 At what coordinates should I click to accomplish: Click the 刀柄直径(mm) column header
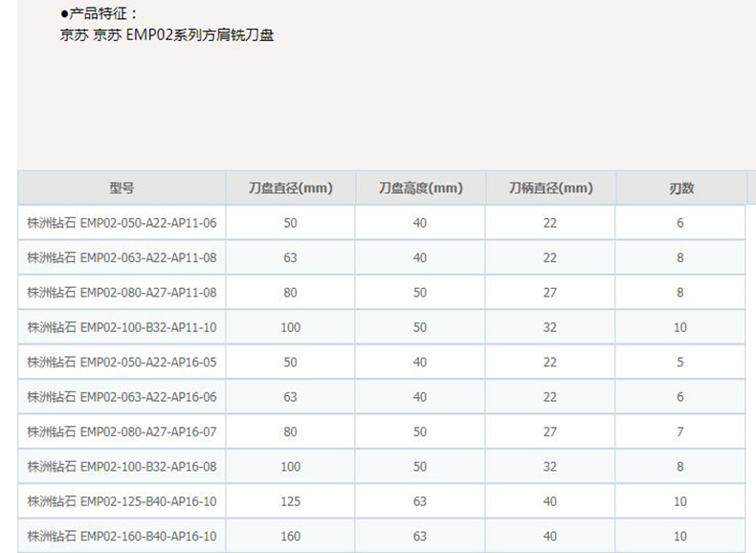(x=550, y=188)
